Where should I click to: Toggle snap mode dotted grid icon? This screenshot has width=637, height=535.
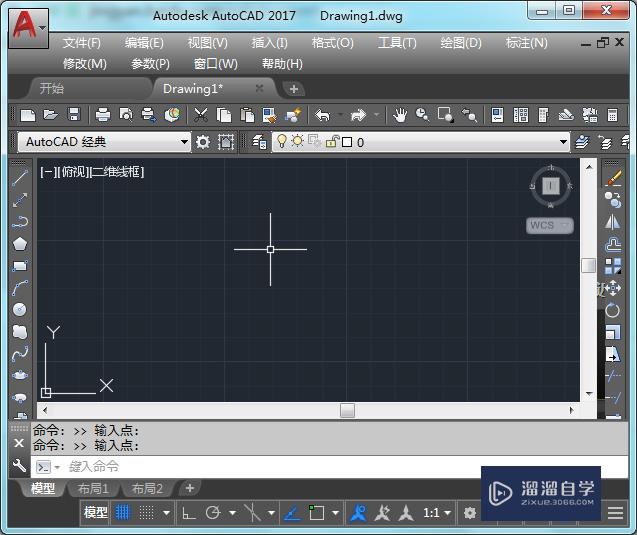pyautogui.click(x=146, y=513)
